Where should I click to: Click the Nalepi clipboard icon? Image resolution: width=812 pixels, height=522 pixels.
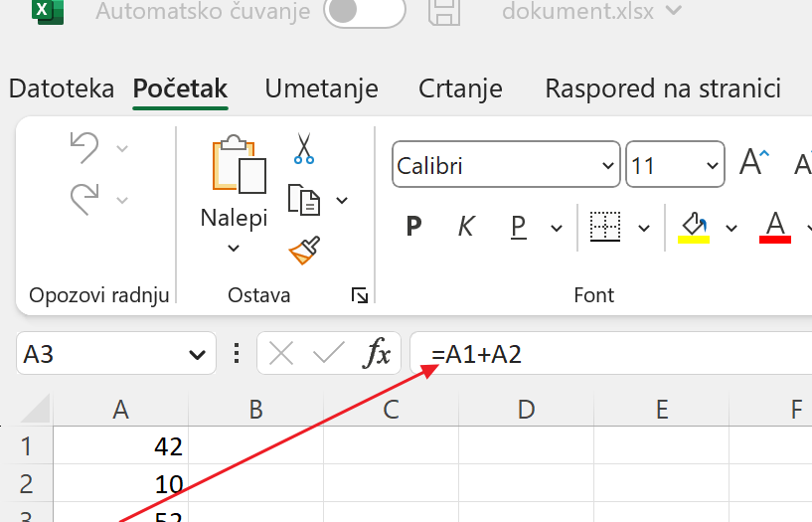pos(239,165)
